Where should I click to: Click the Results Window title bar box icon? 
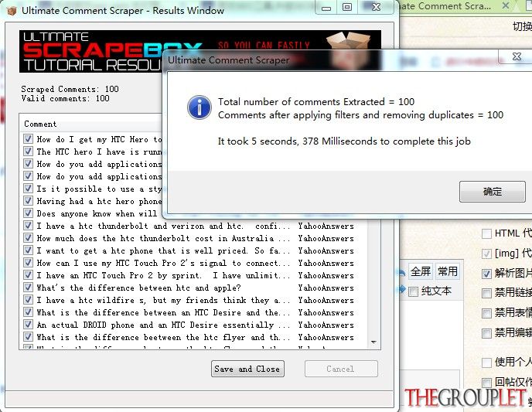pyautogui.click(x=11, y=11)
